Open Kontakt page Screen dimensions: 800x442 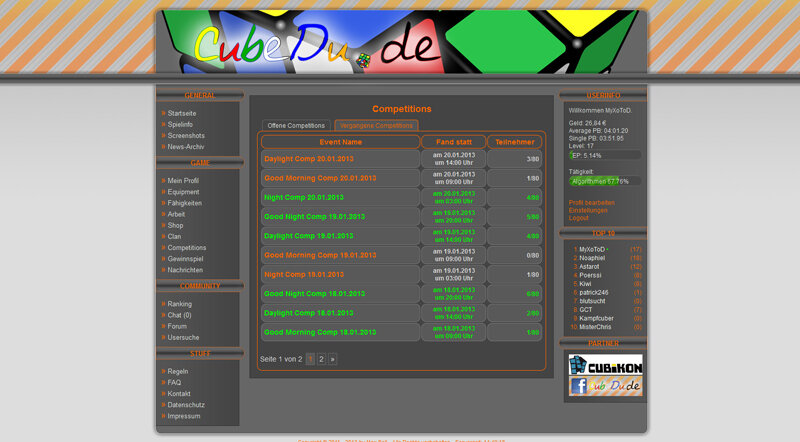[179, 394]
